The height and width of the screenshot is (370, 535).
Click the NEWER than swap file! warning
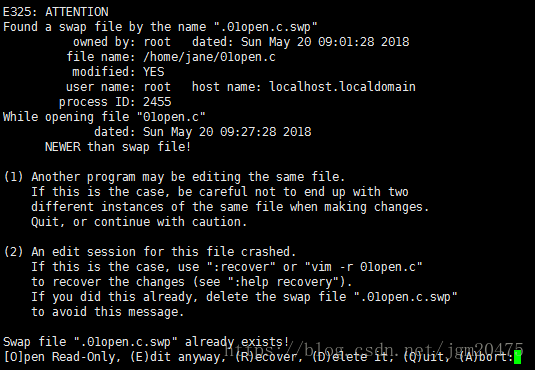tap(118, 147)
